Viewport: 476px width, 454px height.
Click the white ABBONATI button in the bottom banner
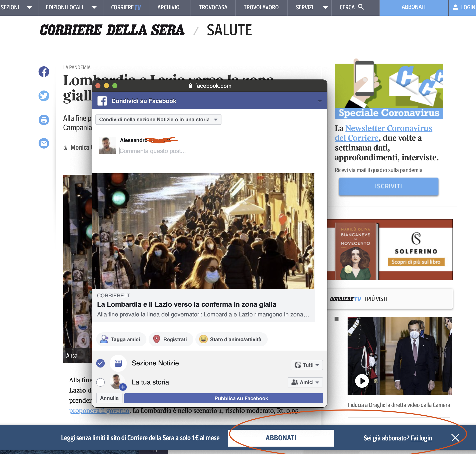pos(281,438)
